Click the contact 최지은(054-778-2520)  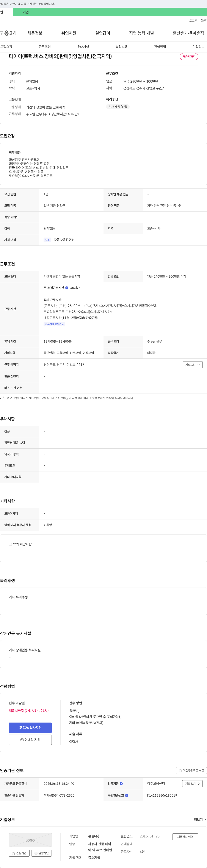pyautogui.click(x=60, y=795)
